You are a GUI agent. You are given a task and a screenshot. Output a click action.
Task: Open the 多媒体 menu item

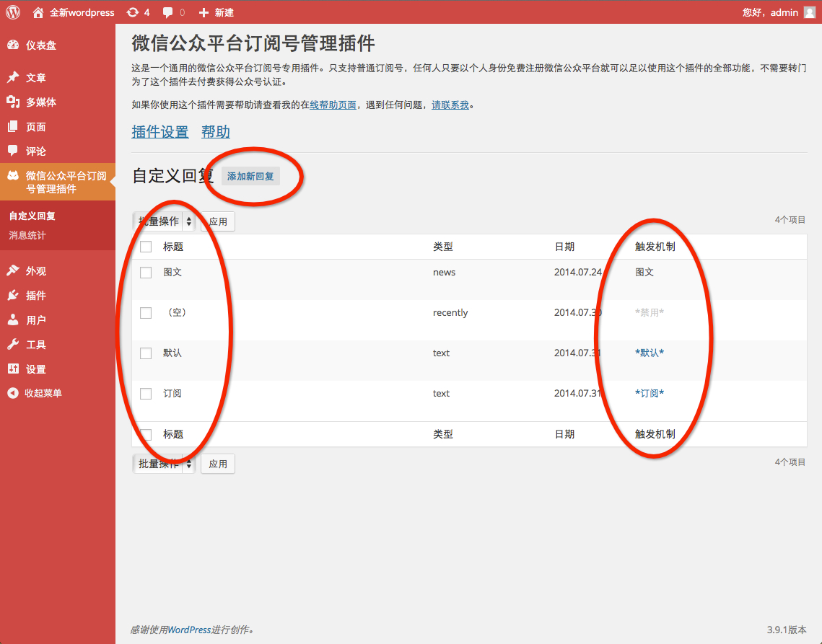(x=41, y=102)
